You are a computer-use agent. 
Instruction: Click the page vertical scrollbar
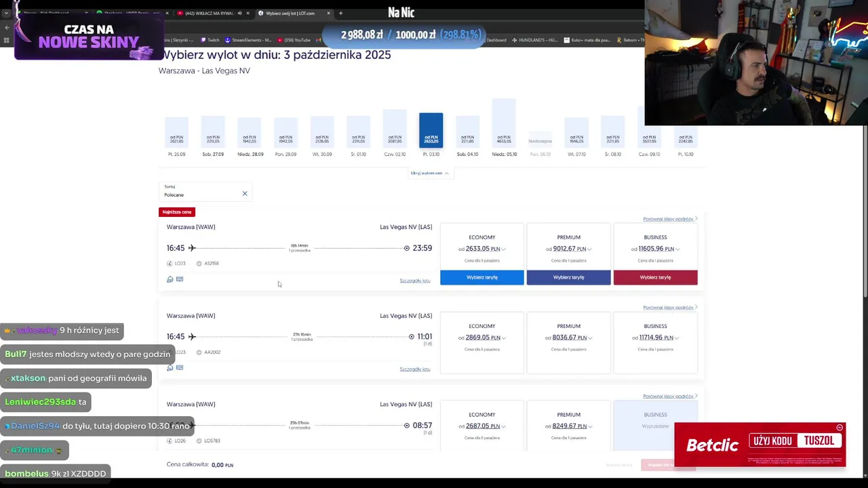[x=865, y=210]
